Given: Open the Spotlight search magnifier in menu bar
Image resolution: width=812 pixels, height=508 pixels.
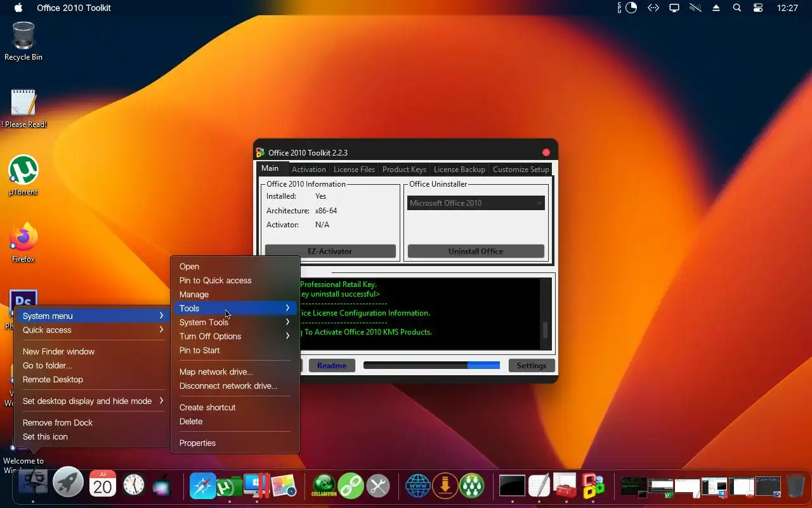Looking at the screenshot, I should pos(737,8).
